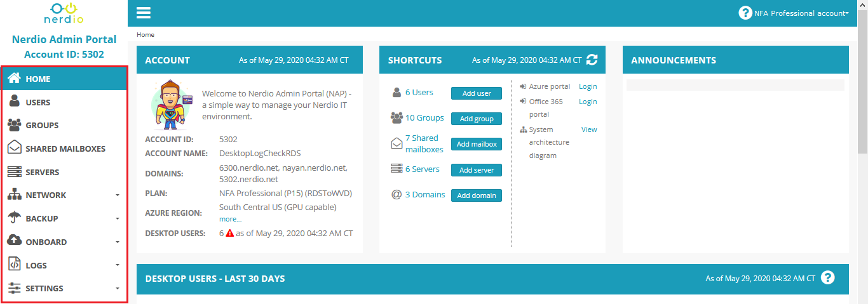
Task: Click the Shared Mailboxes envelope icon in sidebar
Action: (15, 148)
